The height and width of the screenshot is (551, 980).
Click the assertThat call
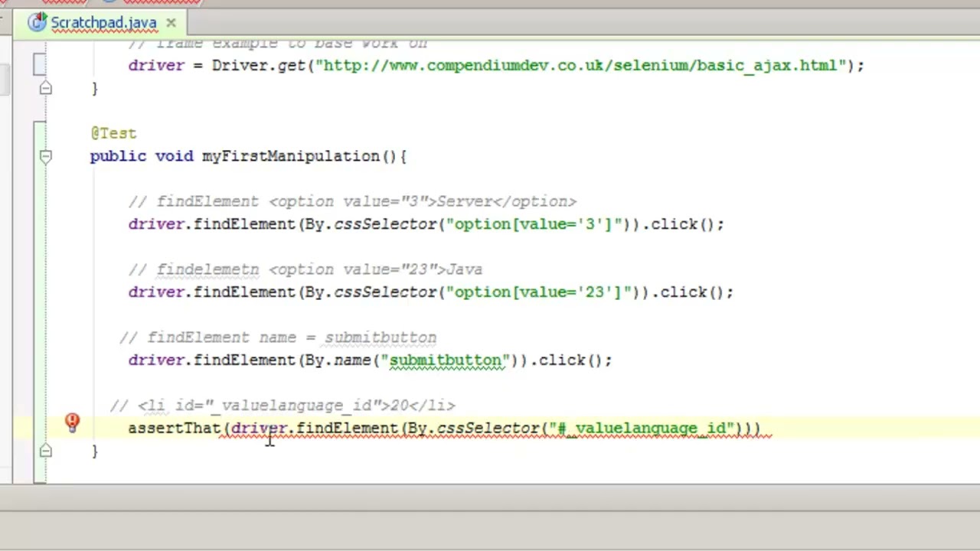[x=174, y=428]
